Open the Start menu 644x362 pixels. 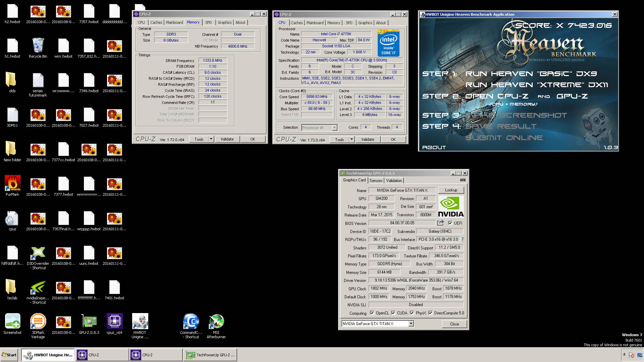(9, 355)
